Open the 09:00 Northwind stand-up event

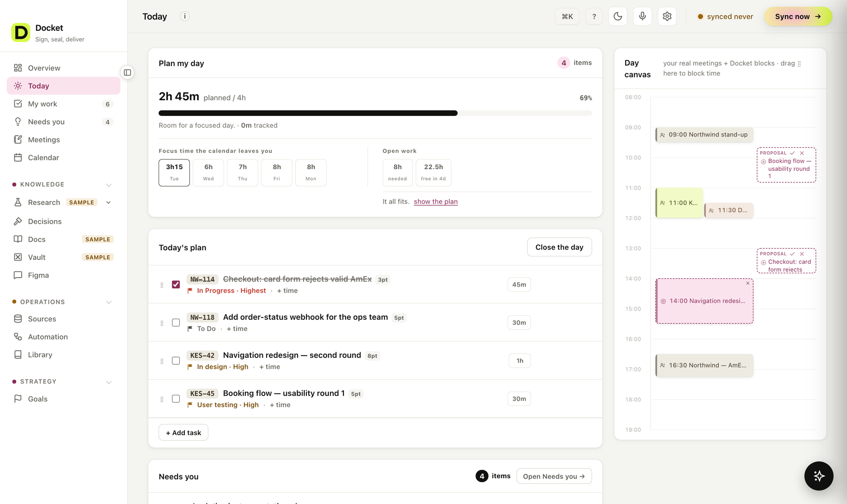705,134
